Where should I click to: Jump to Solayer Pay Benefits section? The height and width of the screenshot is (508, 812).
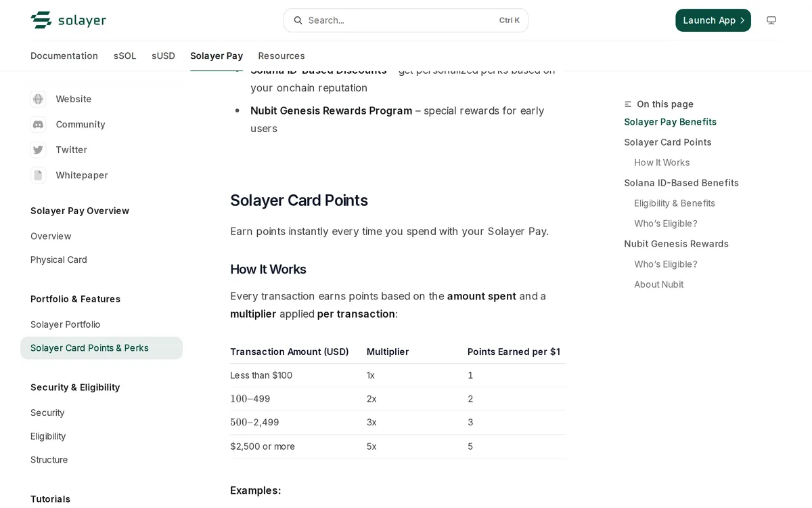coord(671,122)
